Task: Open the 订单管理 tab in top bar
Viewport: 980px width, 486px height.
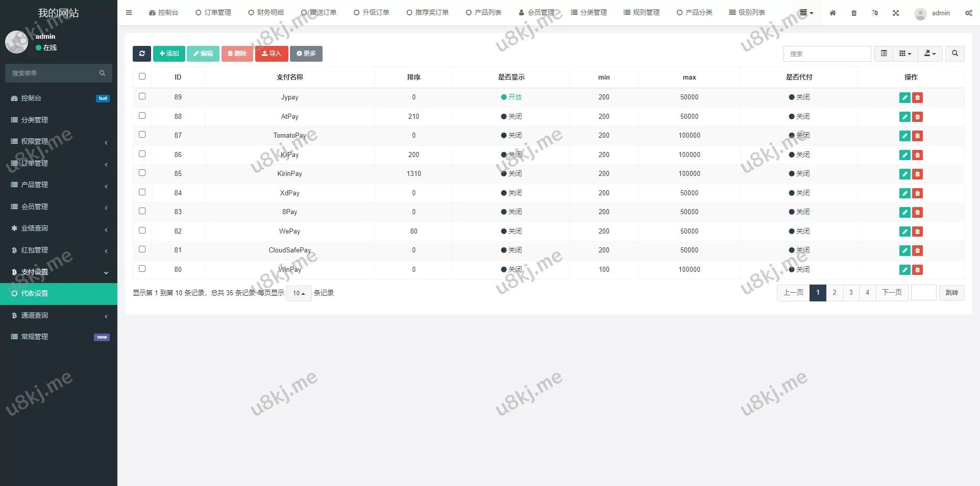Action: 213,13
